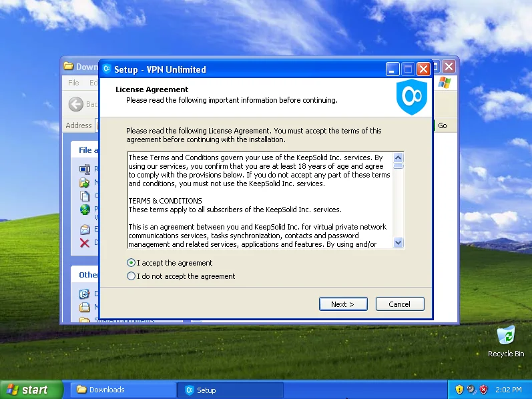Click the e-mail this file envelope icon
This screenshot has height=399, width=532.
85,229
